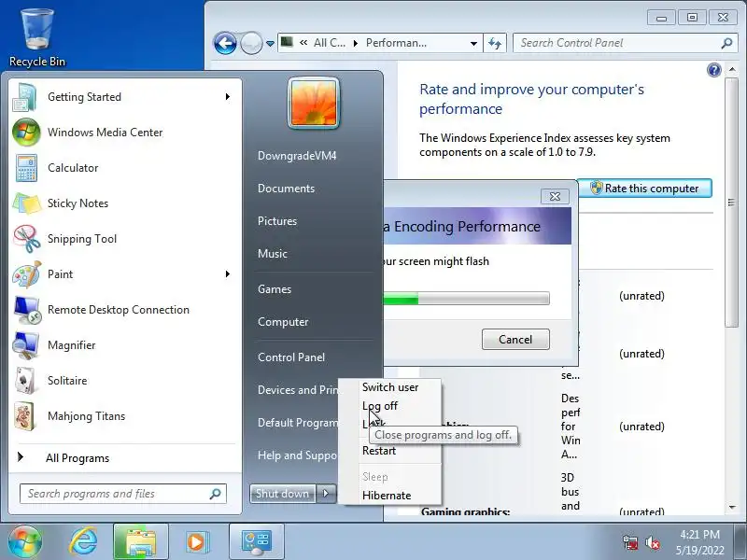Open Calculator via its icon

(x=26, y=168)
